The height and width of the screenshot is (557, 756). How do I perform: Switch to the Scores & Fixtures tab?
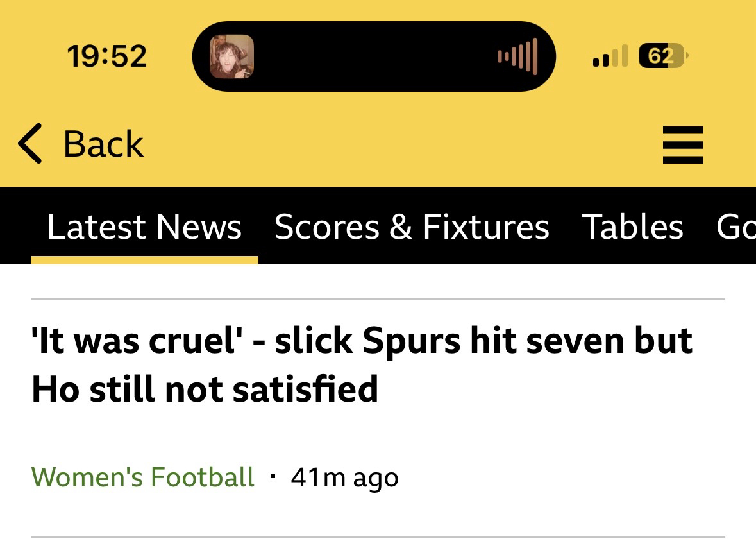(x=412, y=227)
